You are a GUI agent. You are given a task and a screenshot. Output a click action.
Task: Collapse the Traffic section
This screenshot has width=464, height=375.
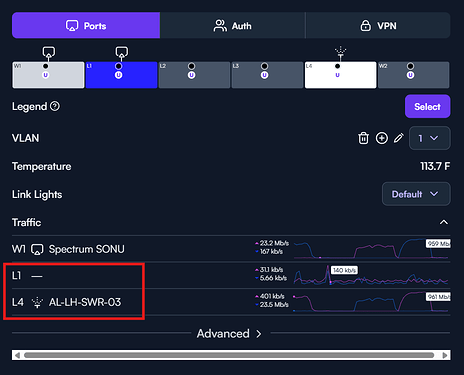[x=444, y=222]
